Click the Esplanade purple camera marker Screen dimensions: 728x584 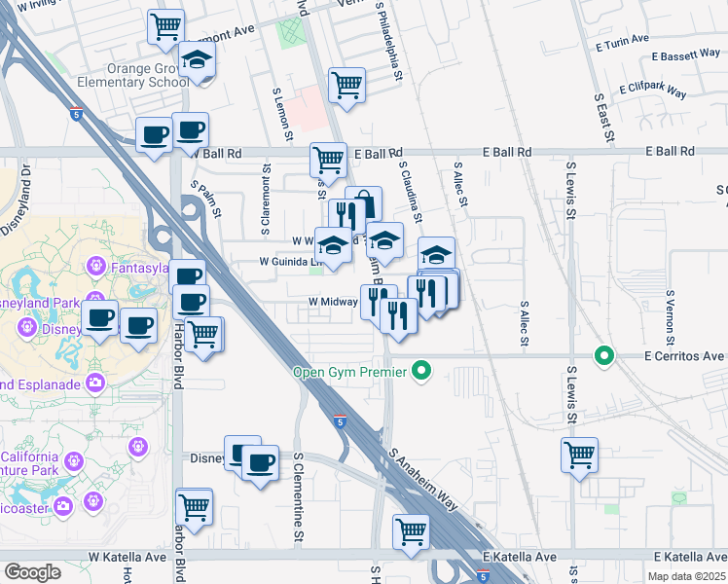(95, 383)
